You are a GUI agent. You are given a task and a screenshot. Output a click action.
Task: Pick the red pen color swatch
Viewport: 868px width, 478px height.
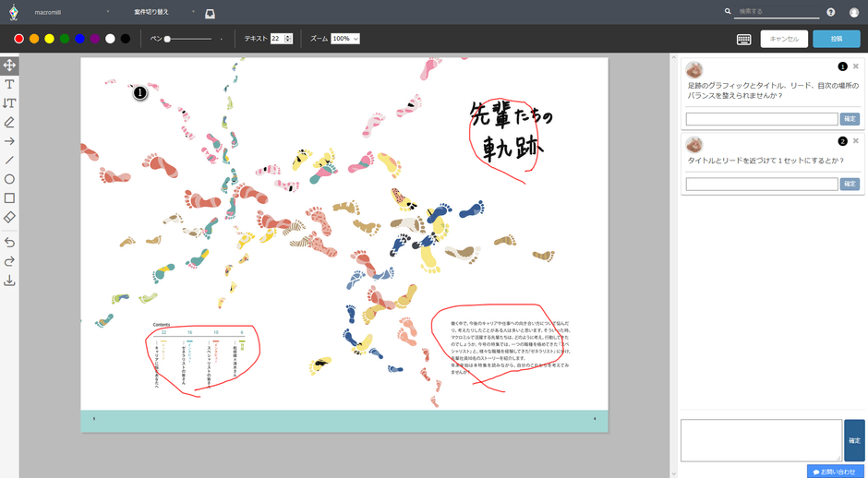pyautogui.click(x=18, y=39)
